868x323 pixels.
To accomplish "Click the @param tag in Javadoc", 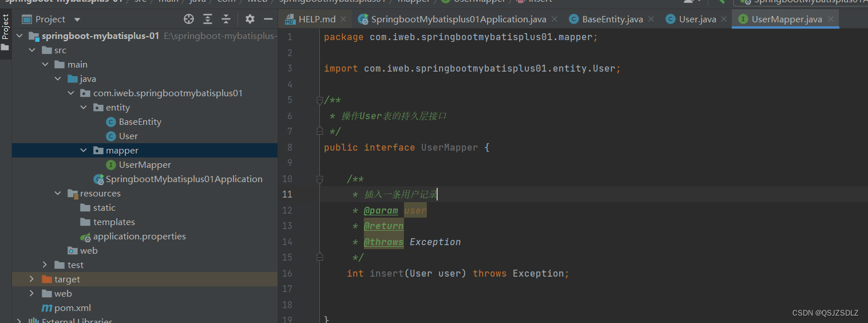I will [x=381, y=211].
